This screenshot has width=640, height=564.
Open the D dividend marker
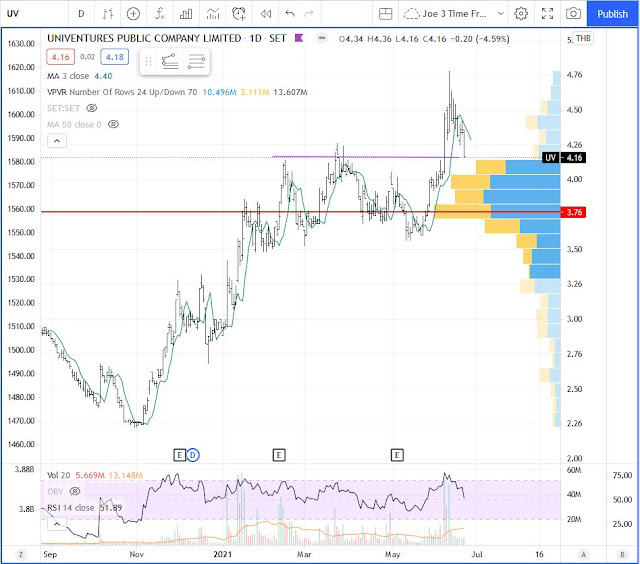point(193,455)
